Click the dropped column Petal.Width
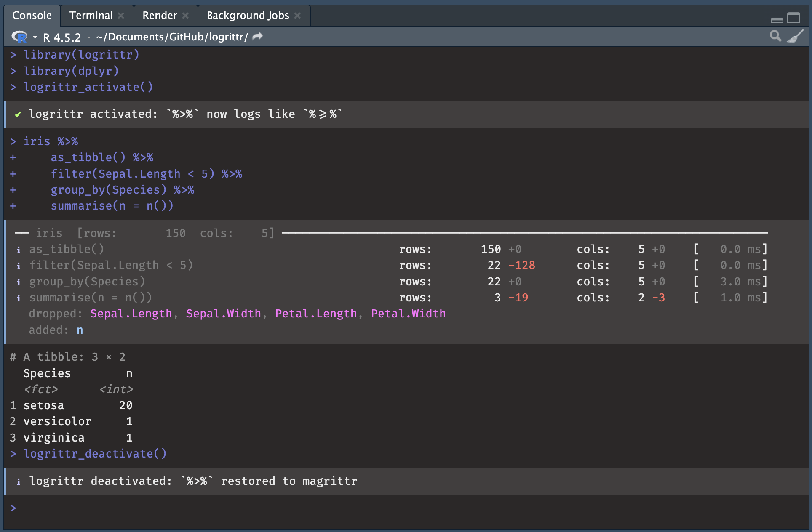This screenshot has height=532, width=812. [x=409, y=314]
